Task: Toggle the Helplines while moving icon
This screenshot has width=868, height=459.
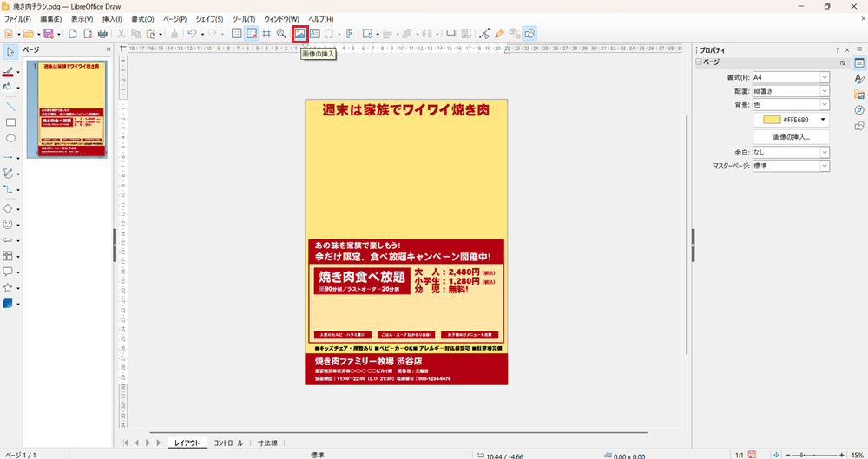Action: (x=266, y=34)
